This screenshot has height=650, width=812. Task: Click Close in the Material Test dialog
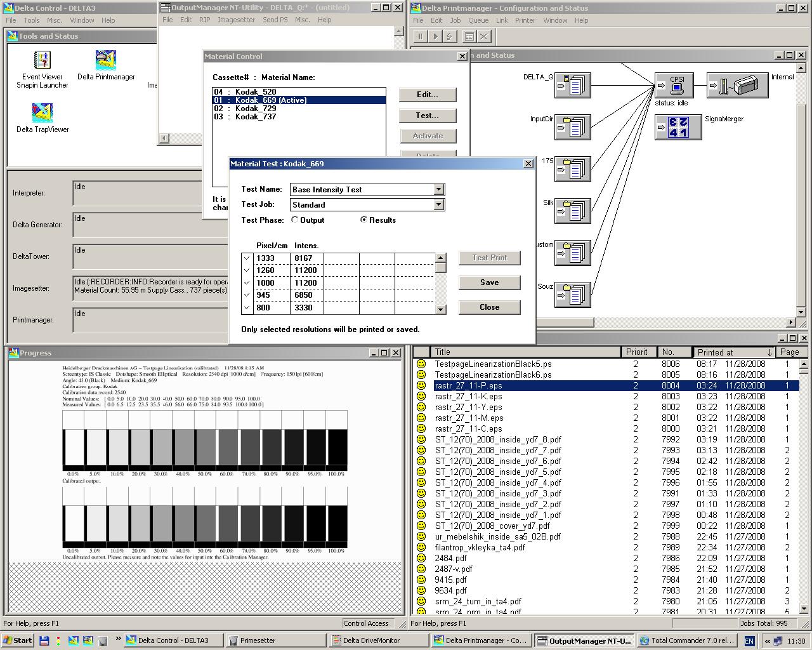(x=489, y=307)
